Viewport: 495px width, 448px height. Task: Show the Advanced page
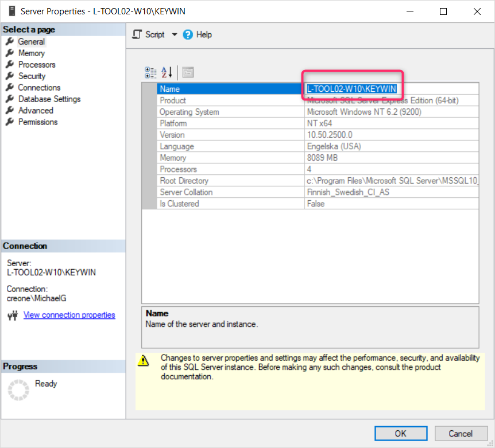(36, 110)
